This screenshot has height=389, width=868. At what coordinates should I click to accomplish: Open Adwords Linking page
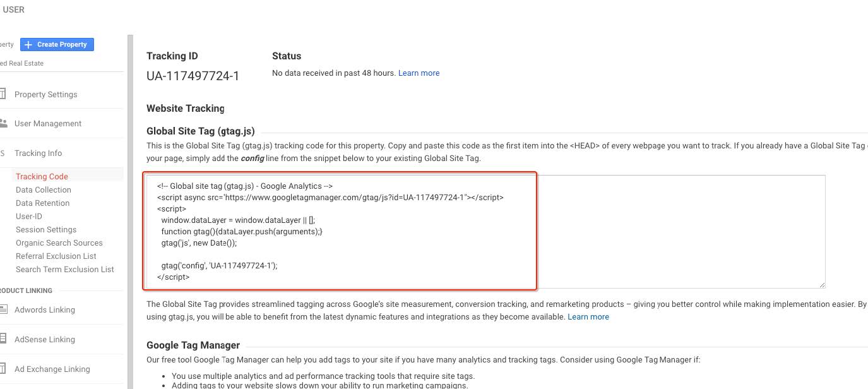[45, 309]
